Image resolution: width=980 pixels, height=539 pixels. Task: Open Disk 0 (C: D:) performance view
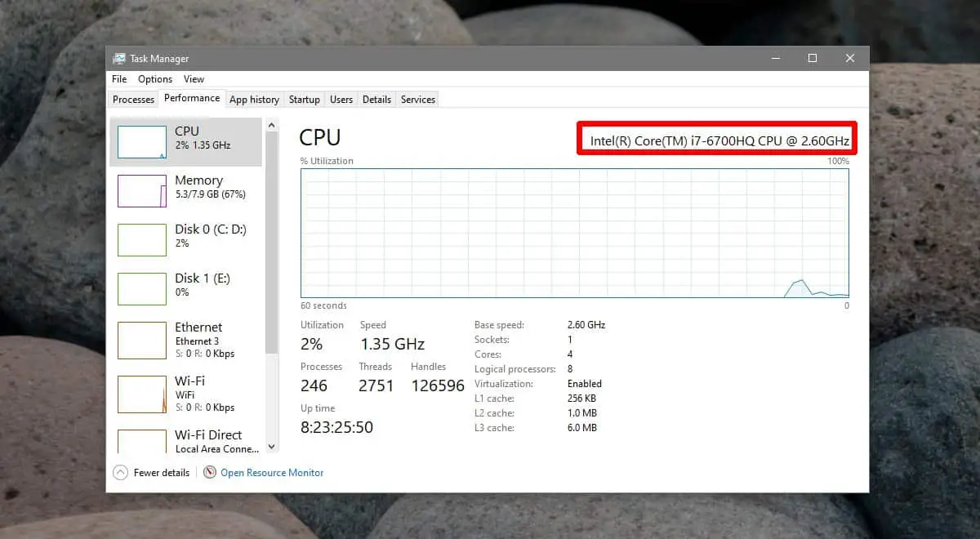click(211, 235)
